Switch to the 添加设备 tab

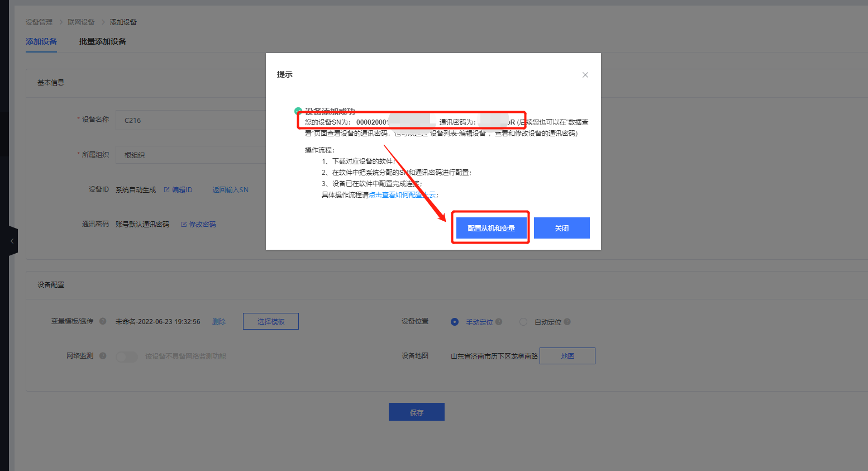pyautogui.click(x=41, y=41)
